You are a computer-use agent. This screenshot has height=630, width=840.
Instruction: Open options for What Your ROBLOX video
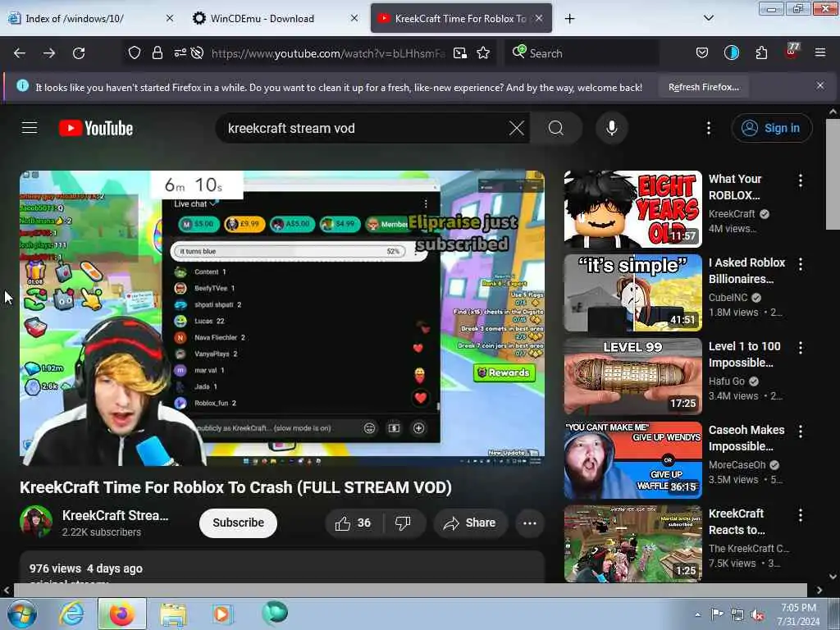tap(801, 180)
